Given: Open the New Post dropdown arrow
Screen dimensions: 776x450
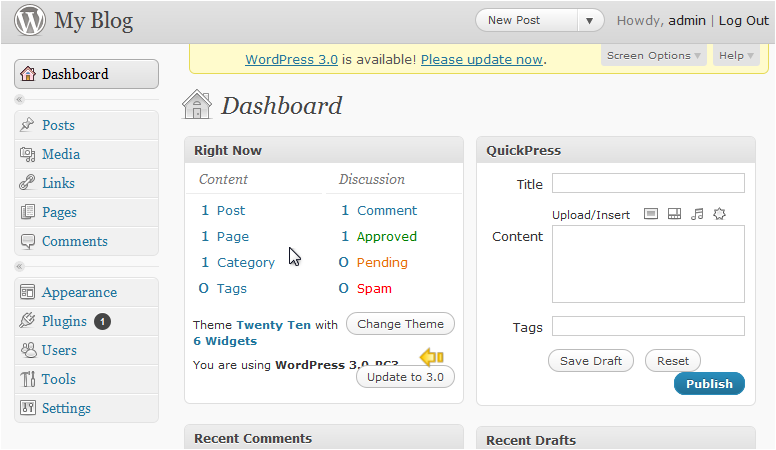Looking at the screenshot, I should click(x=590, y=21).
